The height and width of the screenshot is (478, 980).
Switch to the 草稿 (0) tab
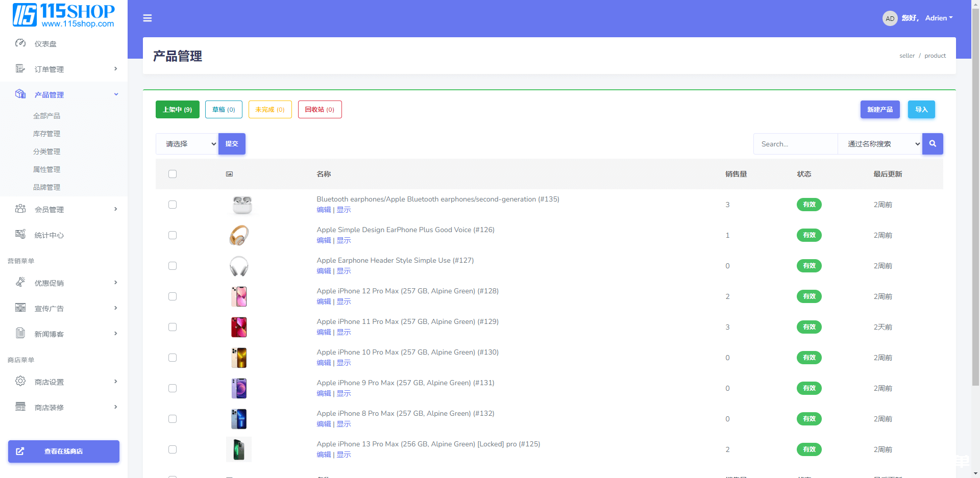[224, 110]
